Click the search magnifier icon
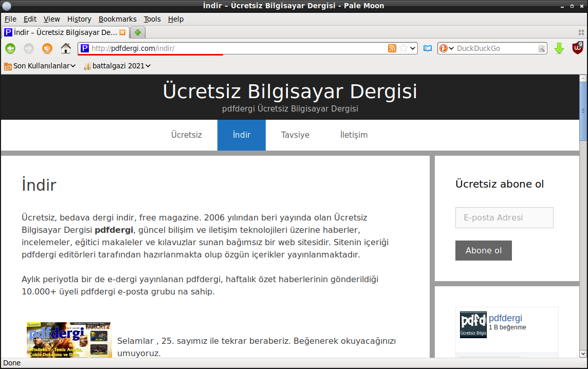 542,48
